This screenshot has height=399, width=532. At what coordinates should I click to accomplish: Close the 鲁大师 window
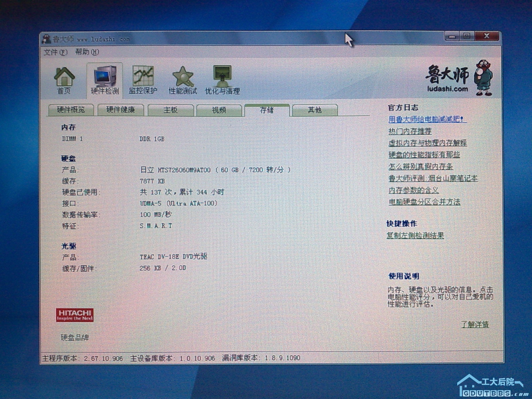pos(487,36)
